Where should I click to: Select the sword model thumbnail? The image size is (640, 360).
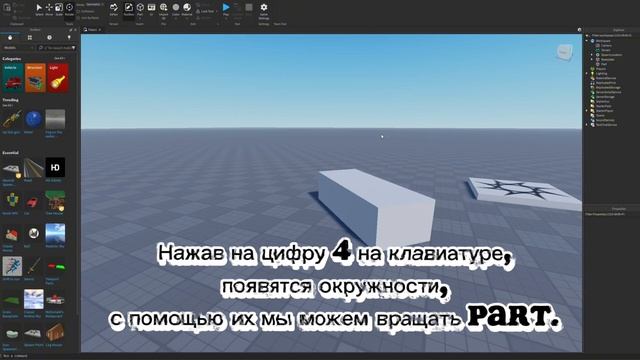(33, 266)
